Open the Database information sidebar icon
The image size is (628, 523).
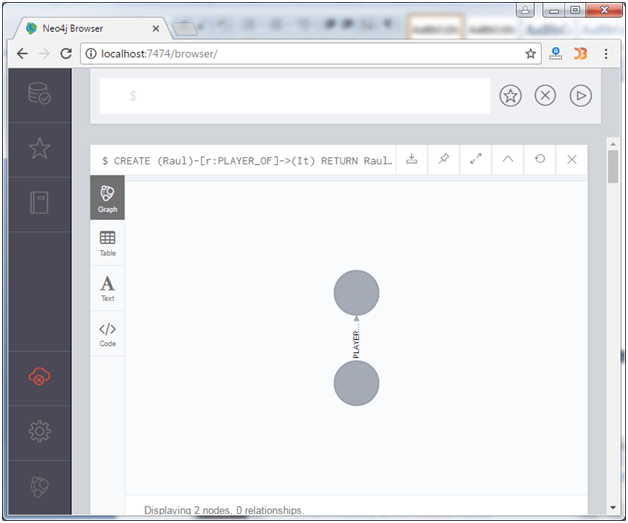click(x=39, y=94)
